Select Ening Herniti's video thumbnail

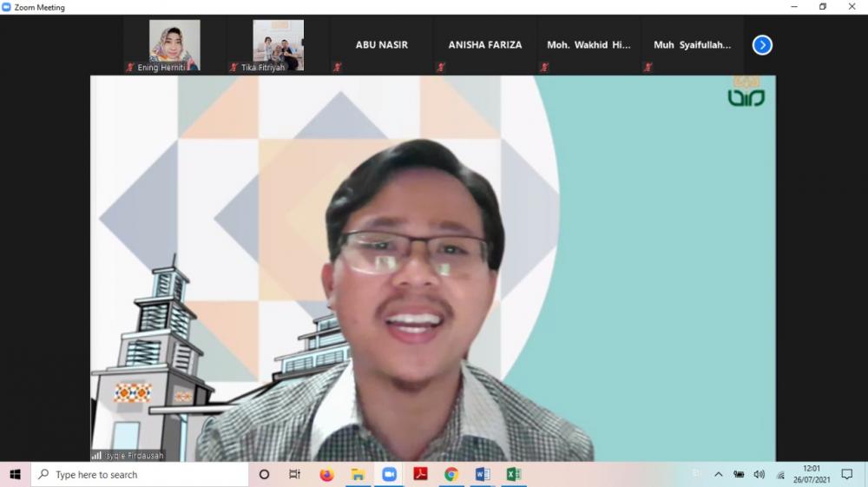tap(174, 45)
